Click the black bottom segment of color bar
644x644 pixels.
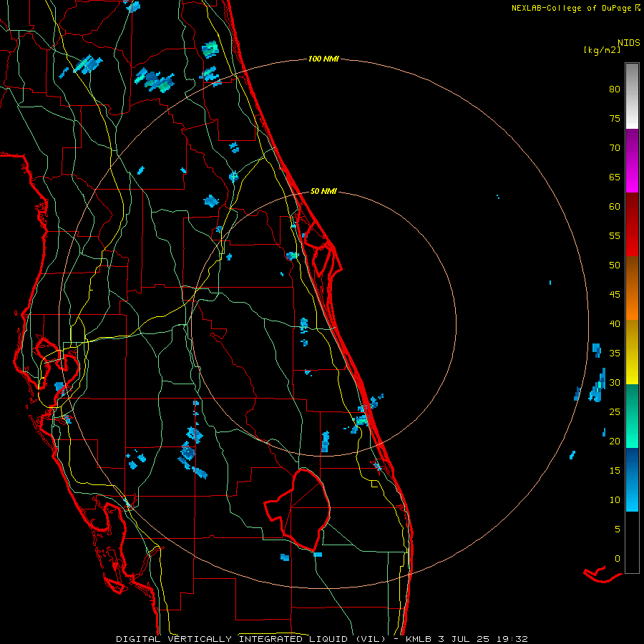[x=632, y=542]
